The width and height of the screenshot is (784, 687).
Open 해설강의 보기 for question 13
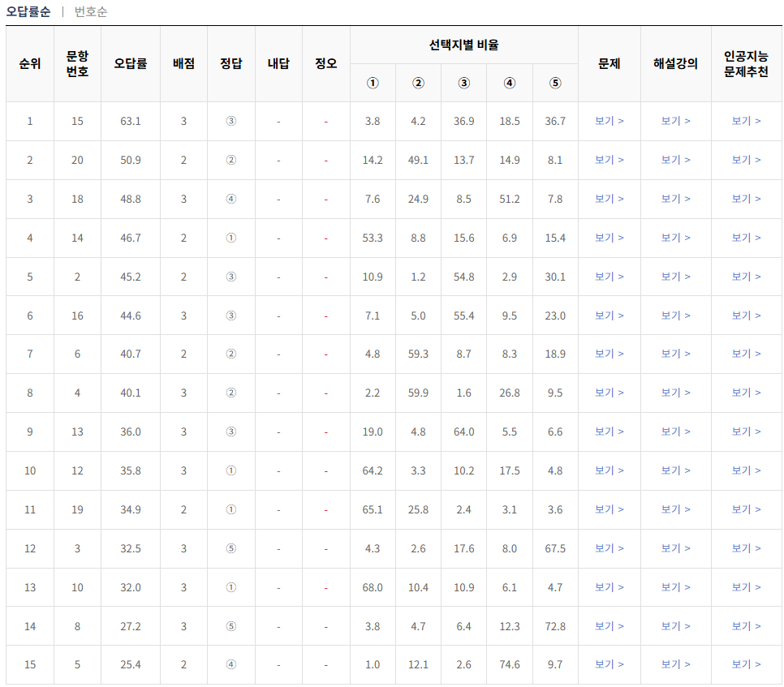click(x=675, y=432)
